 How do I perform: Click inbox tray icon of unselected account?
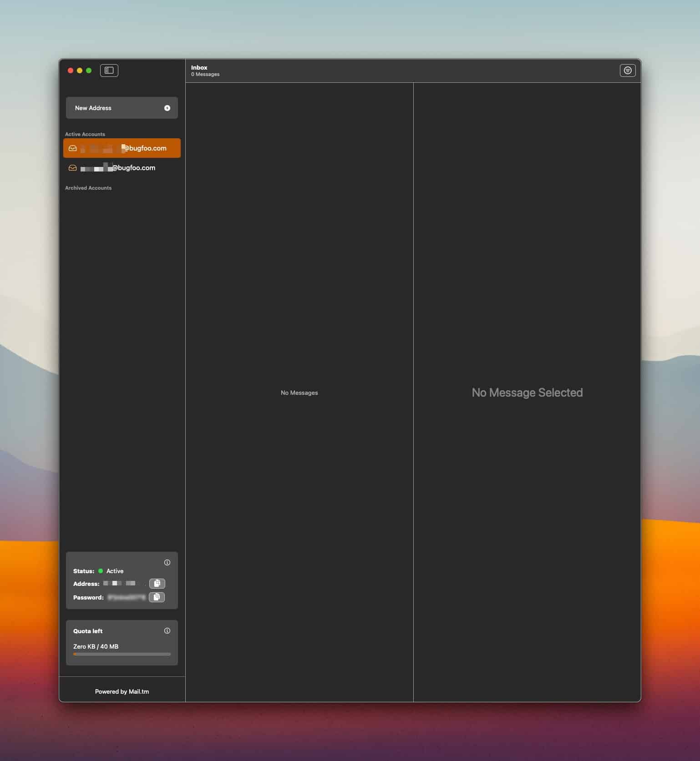(72, 168)
